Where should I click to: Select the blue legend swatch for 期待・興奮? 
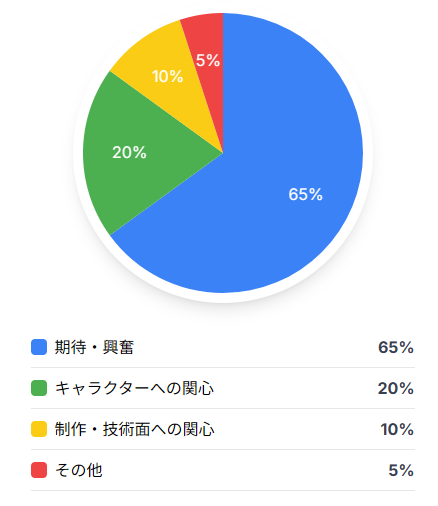click(x=39, y=347)
